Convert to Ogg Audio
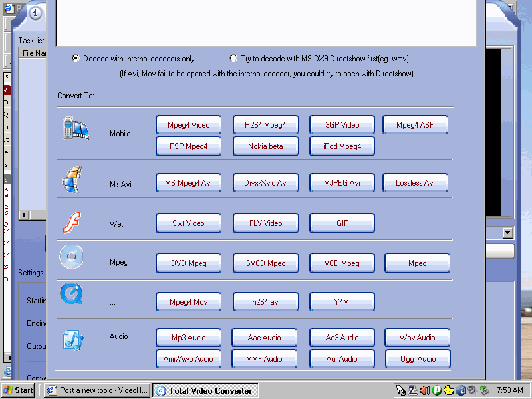Screen dimensions: 532x399 click(418, 359)
